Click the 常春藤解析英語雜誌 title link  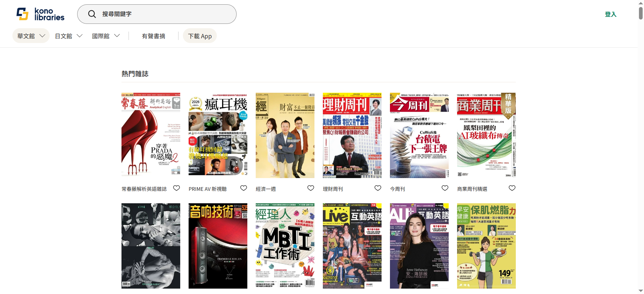(x=144, y=189)
